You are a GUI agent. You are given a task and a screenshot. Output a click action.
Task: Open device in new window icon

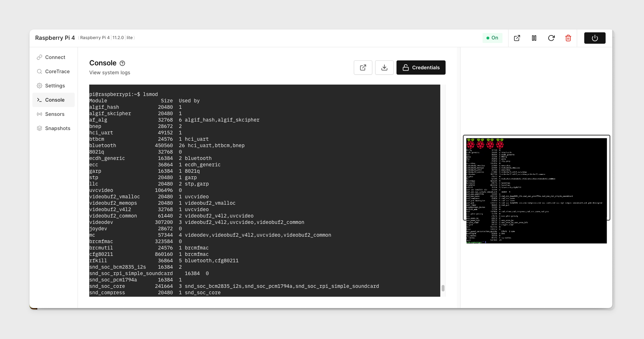[517, 38]
